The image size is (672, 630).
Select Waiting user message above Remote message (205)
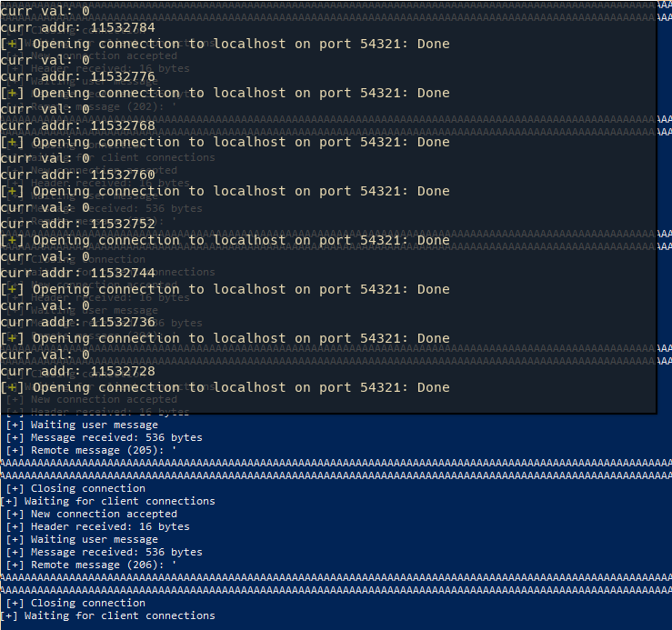point(82,425)
